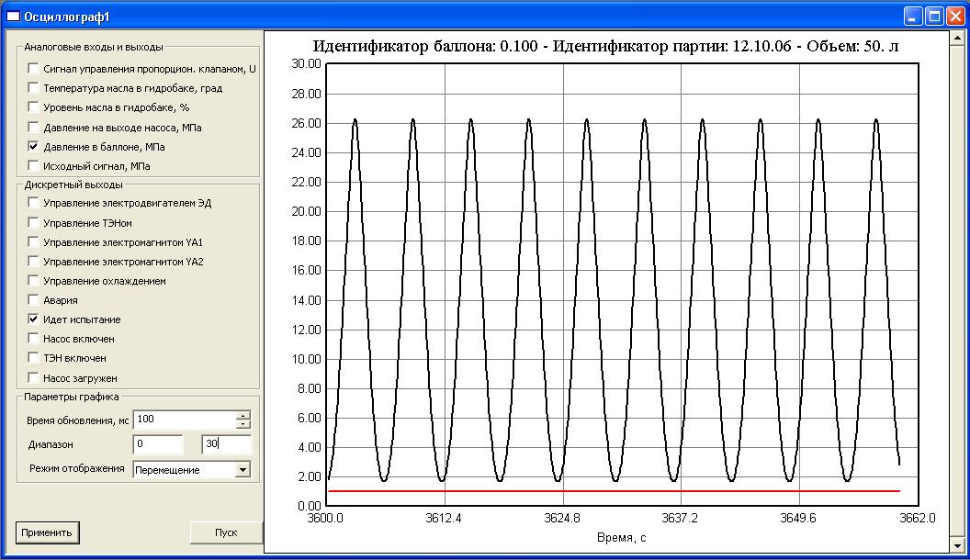This screenshot has width=970, height=560.
Task: Minimize the Осциллограф1 window
Action: [913, 17]
